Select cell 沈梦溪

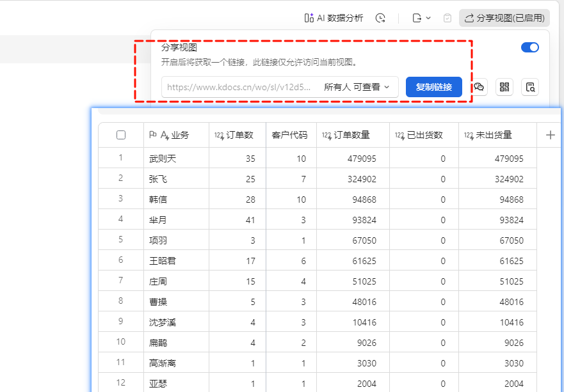tap(176, 322)
